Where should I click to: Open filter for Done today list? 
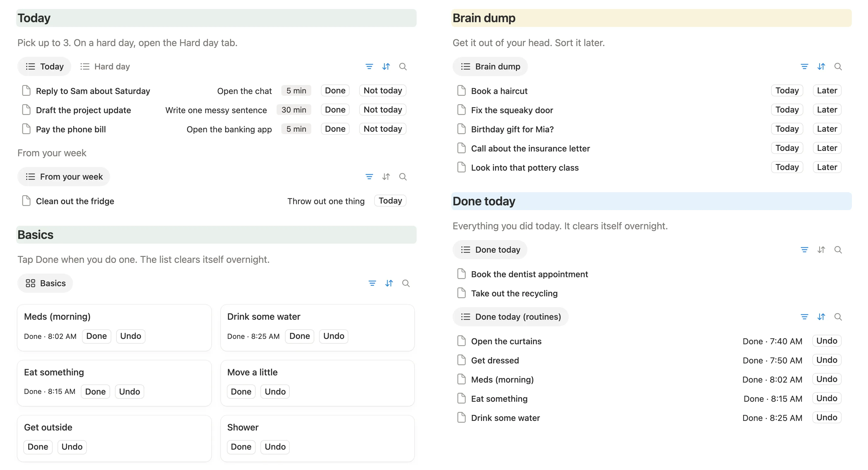tap(804, 250)
